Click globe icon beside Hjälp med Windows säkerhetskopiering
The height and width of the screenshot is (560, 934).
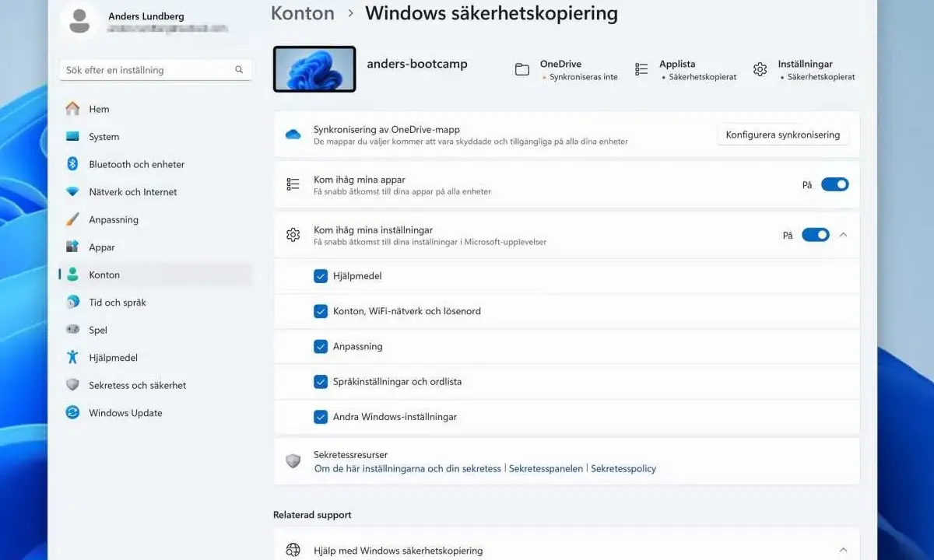coord(293,550)
